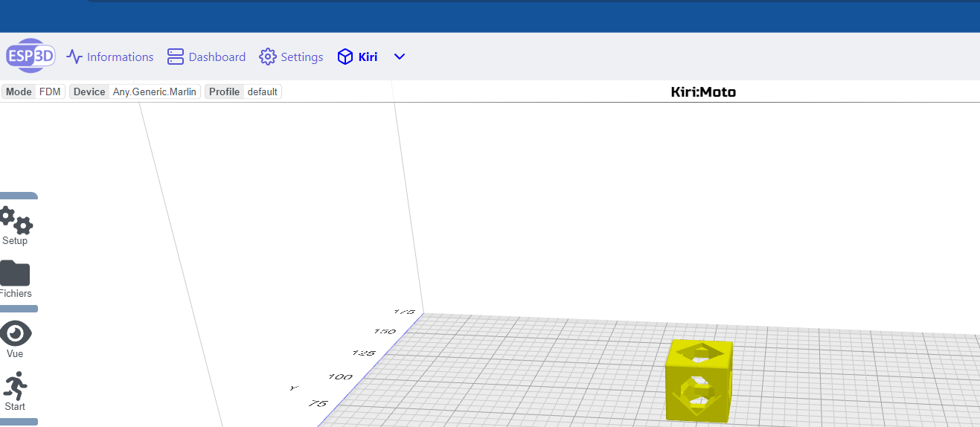
Task: Open the Dashboard server icon
Action: (x=176, y=57)
